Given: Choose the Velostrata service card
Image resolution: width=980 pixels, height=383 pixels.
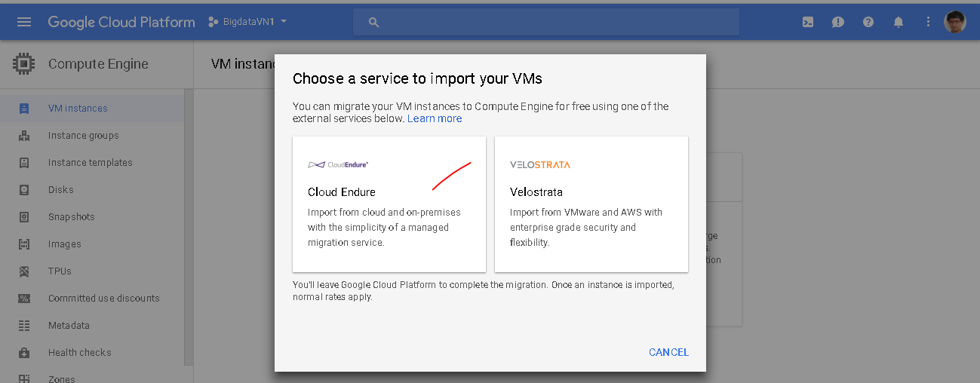Looking at the screenshot, I should [x=591, y=204].
